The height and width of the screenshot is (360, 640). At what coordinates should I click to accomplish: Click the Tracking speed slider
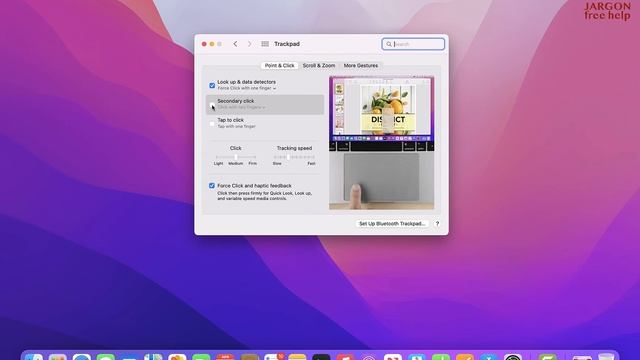[x=294, y=157]
